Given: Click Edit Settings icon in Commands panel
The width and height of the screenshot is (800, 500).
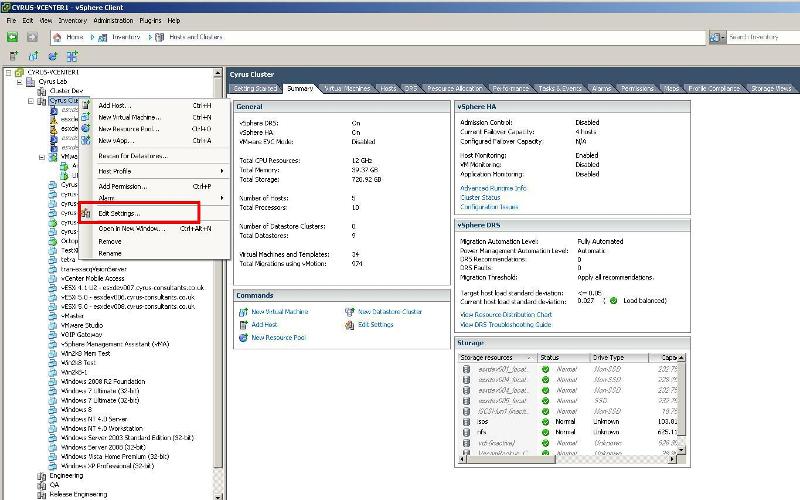Looking at the screenshot, I should pyautogui.click(x=349, y=325).
